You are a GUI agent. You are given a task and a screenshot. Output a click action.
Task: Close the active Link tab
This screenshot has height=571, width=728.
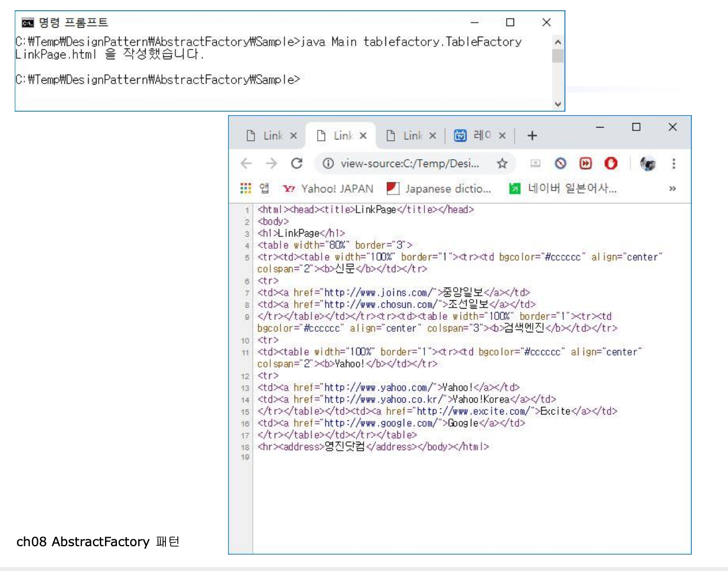point(363,136)
